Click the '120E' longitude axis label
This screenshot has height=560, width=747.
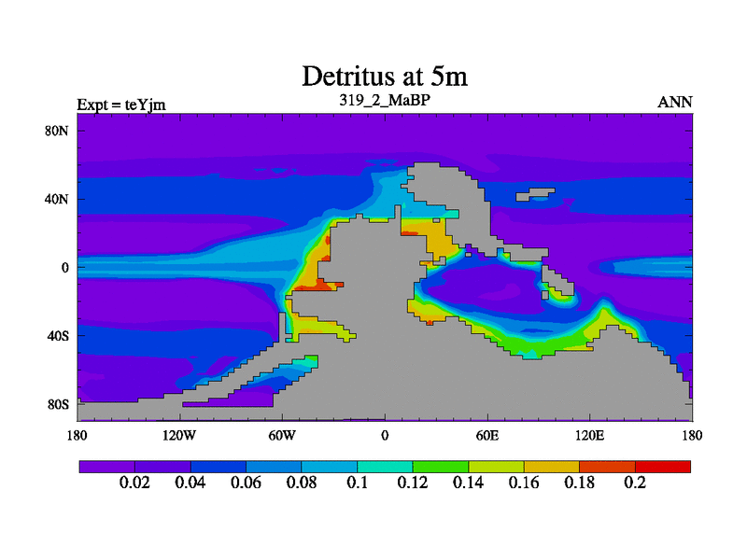pyautogui.click(x=590, y=435)
